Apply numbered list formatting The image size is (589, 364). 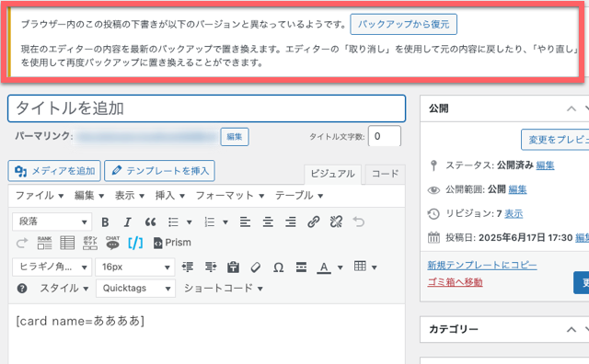tap(209, 222)
